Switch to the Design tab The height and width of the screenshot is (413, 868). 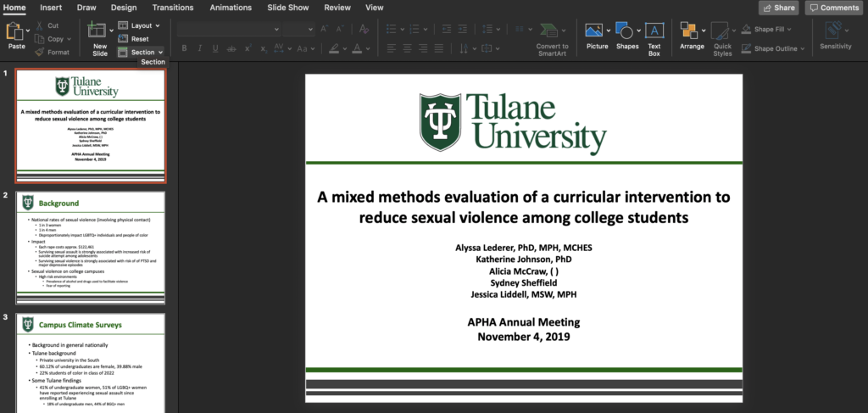click(x=124, y=8)
